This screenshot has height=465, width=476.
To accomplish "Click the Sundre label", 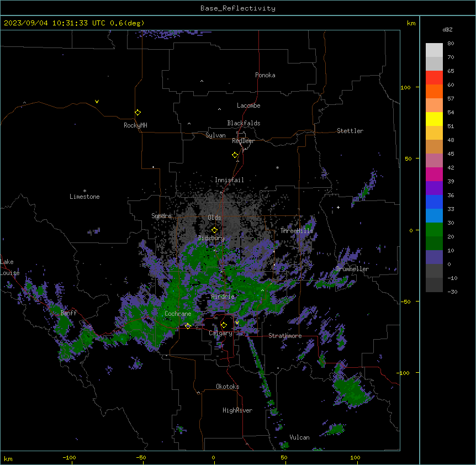I will tap(161, 216).
